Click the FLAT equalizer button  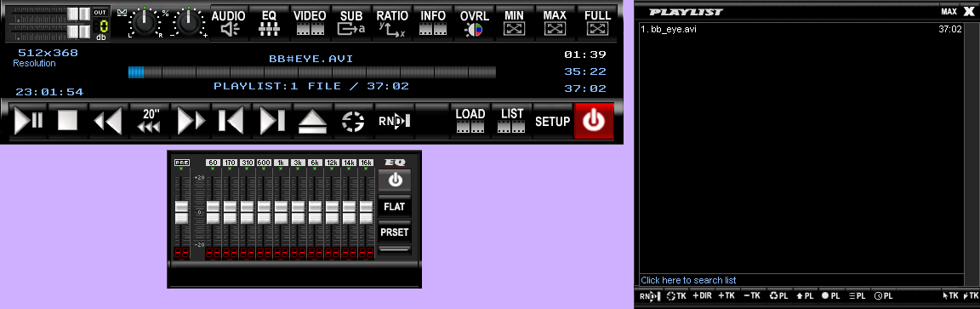(x=395, y=206)
